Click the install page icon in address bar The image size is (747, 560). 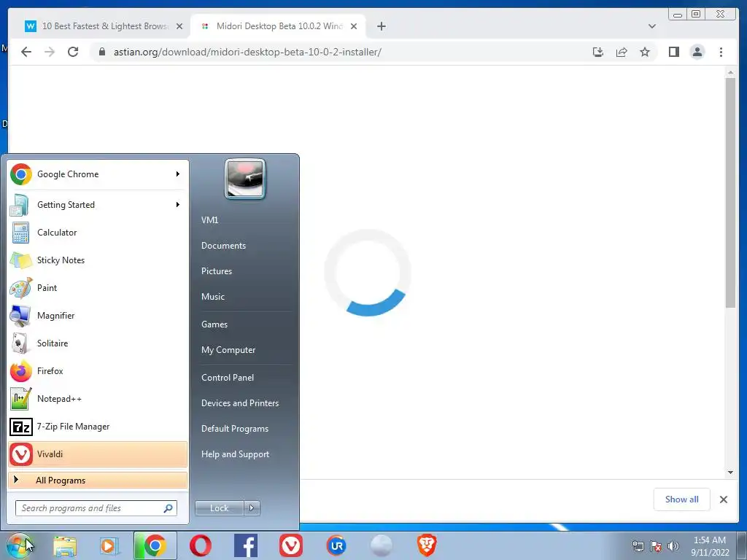(598, 52)
